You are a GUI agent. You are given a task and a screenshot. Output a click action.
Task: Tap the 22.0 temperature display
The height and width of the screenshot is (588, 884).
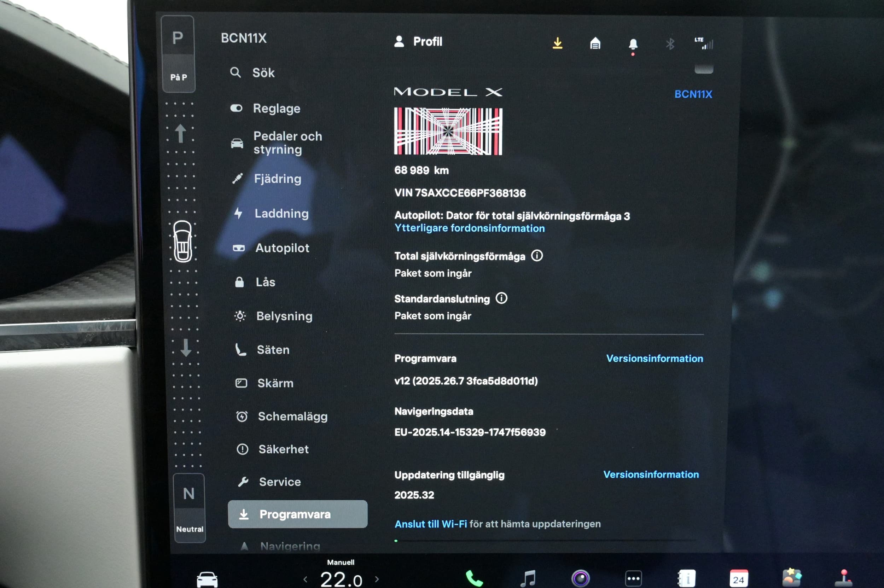[x=341, y=580]
